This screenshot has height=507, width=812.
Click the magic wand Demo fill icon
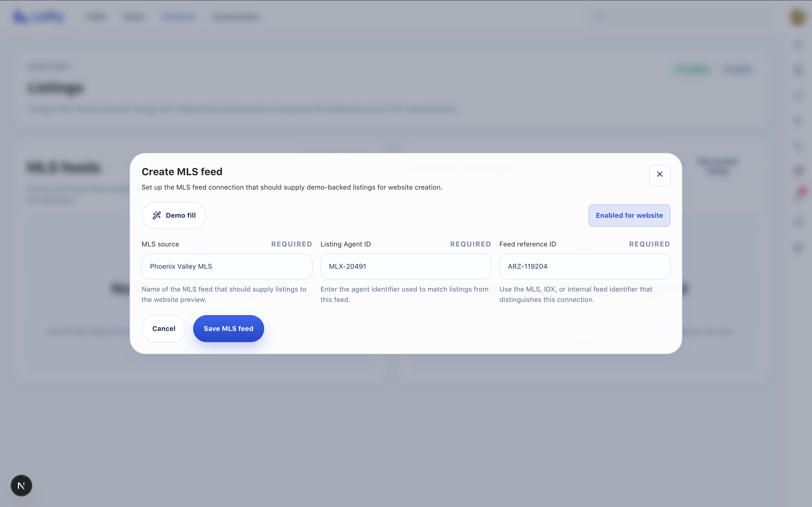pyautogui.click(x=157, y=215)
